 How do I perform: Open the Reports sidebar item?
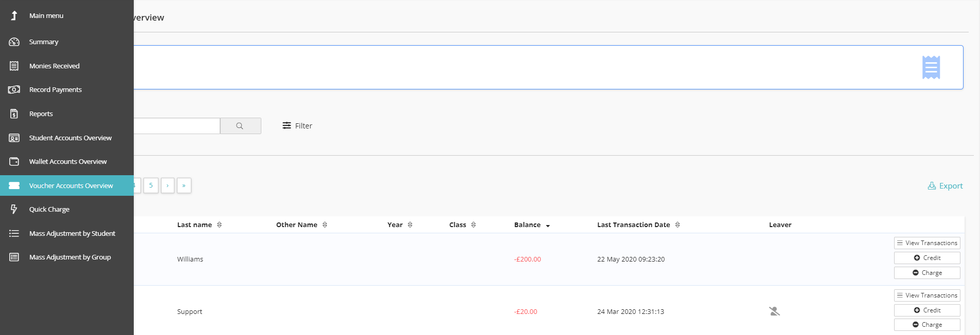pos(41,114)
